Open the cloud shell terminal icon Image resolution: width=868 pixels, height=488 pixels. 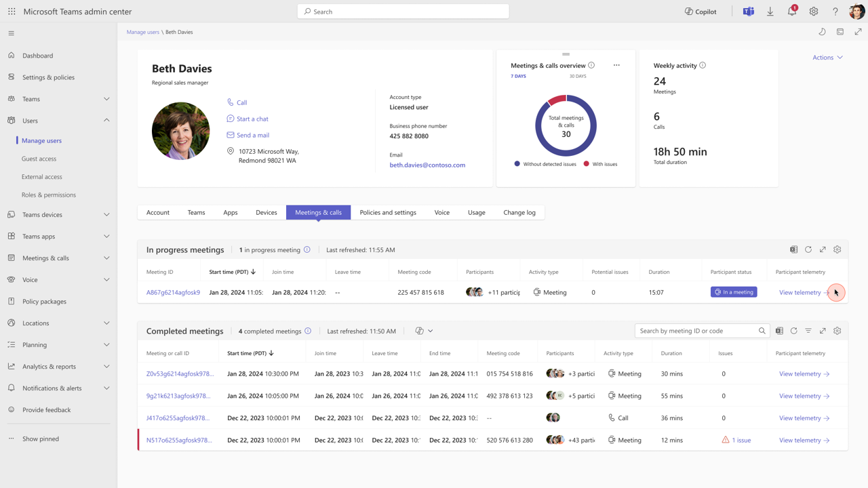tap(840, 32)
